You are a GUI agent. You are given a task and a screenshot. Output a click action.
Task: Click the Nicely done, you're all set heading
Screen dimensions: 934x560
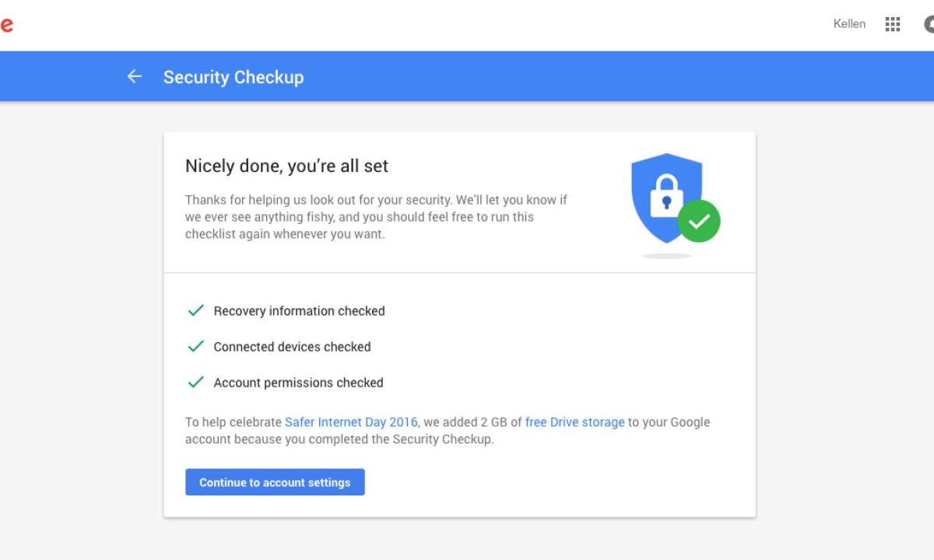tap(286, 166)
